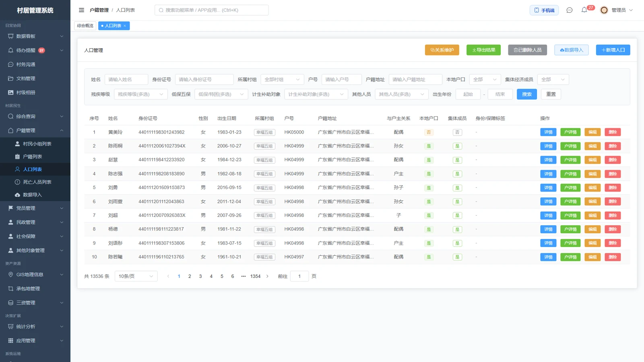Open the 残疾等级 multi-select dropdown
The width and height of the screenshot is (644, 362).
pyautogui.click(x=140, y=94)
